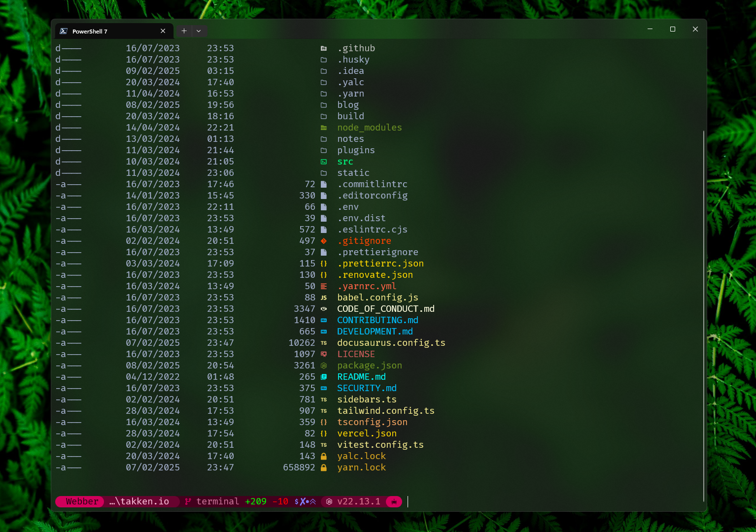Click the git diamond icon beside .gitignore
This screenshot has width=756, height=532.
324,241
